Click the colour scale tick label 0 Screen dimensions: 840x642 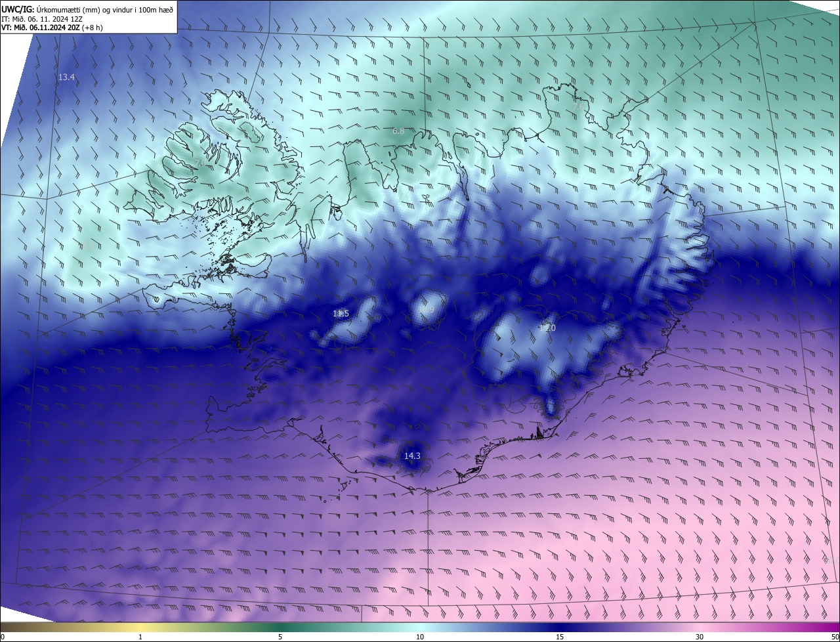[x=3, y=637]
